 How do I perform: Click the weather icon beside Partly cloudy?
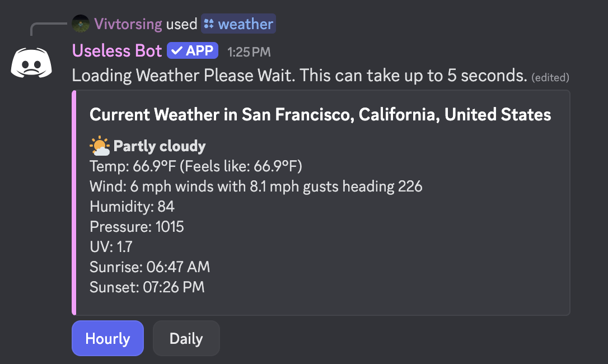coord(99,144)
